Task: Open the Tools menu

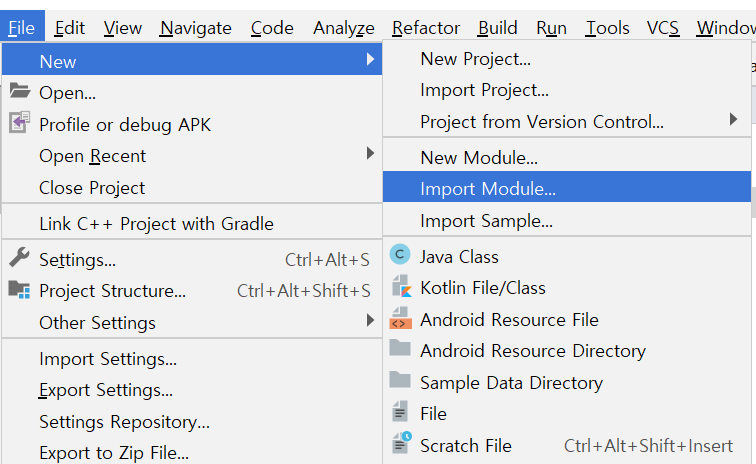Action: (x=607, y=27)
